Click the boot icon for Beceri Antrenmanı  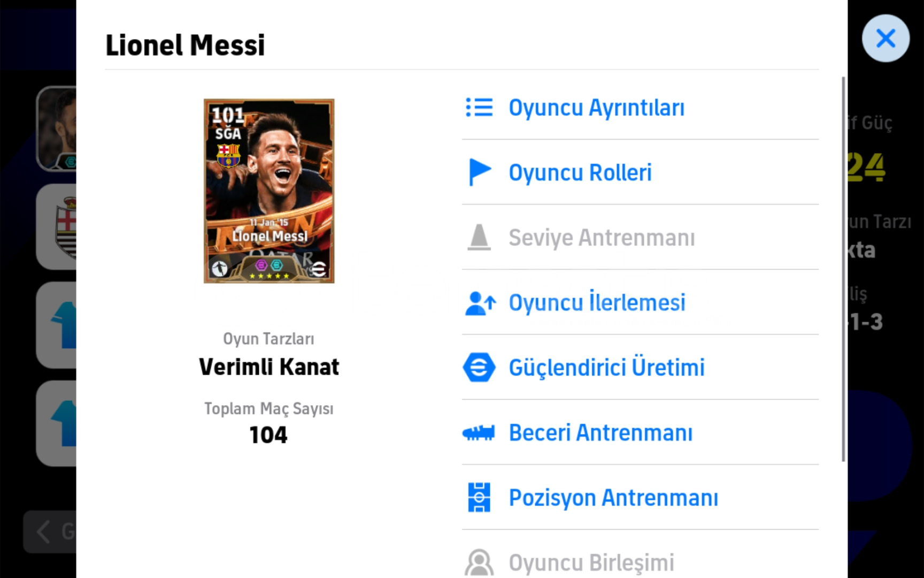point(479,432)
